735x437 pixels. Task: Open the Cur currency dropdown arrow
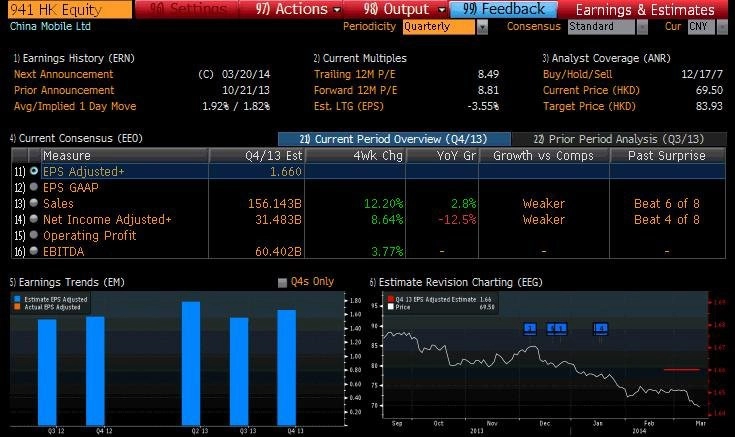(x=722, y=27)
